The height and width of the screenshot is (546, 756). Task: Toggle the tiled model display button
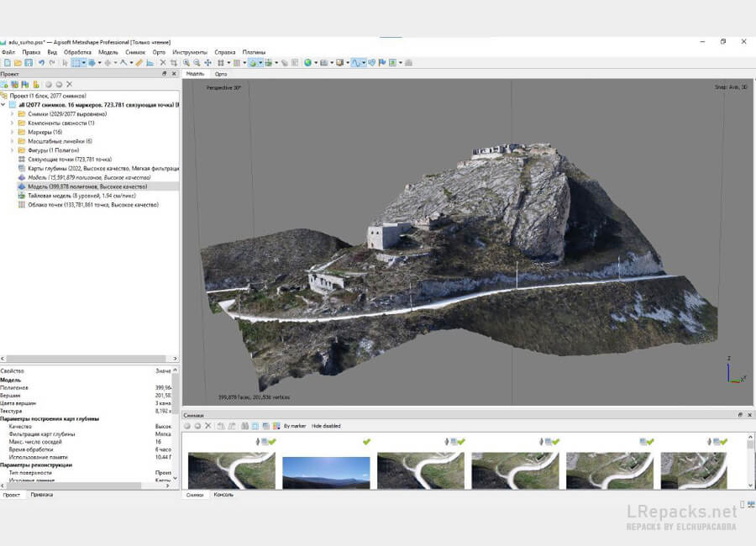click(269, 63)
